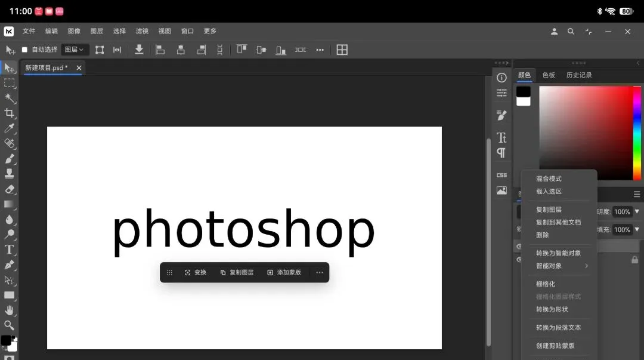
Task: Select the Type tool in left toolbar
Action: [x=9, y=250]
